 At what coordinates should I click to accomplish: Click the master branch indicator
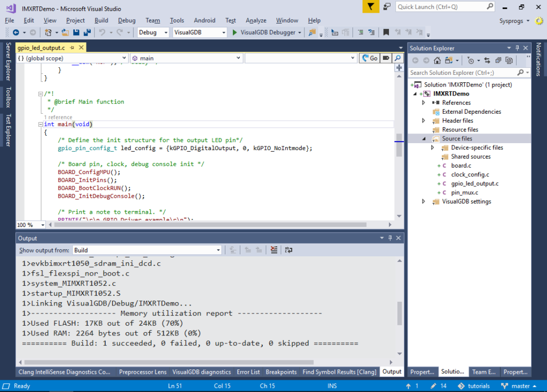tap(519, 386)
